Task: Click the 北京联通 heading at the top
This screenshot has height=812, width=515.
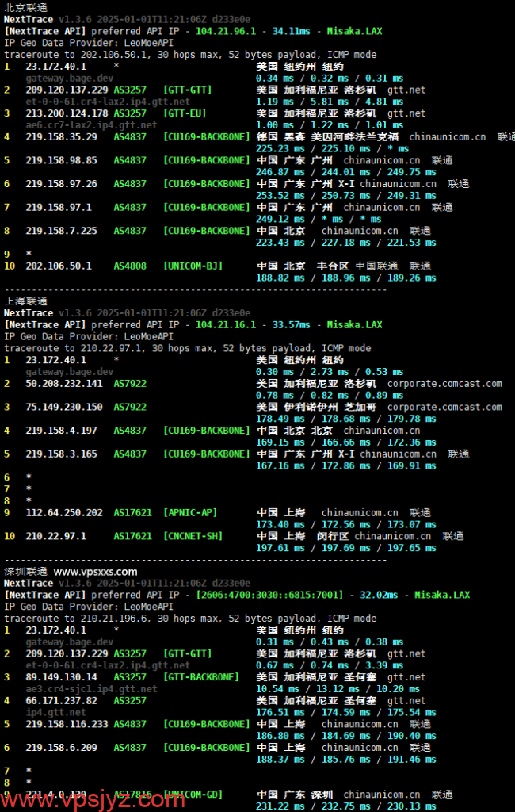Action: pos(25,7)
